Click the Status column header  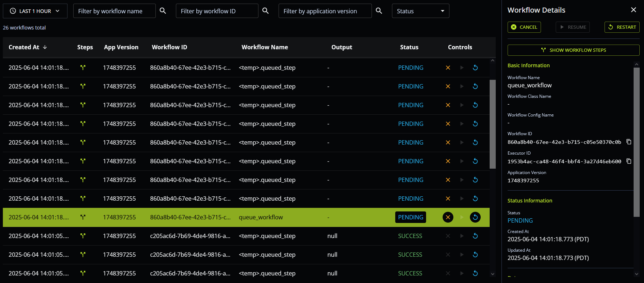coord(409,47)
